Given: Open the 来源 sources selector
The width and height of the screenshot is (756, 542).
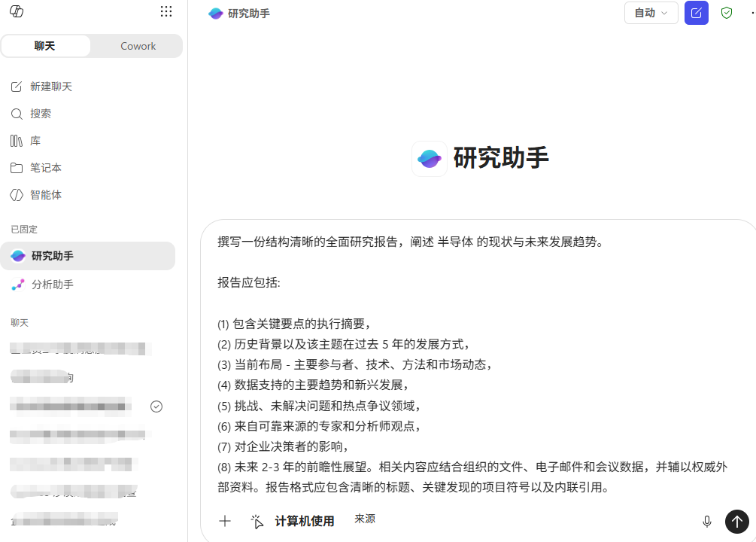Looking at the screenshot, I should pyautogui.click(x=365, y=519).
